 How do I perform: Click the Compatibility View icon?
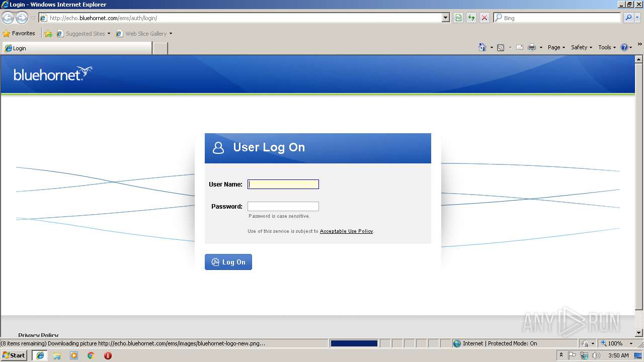point(458,18)
